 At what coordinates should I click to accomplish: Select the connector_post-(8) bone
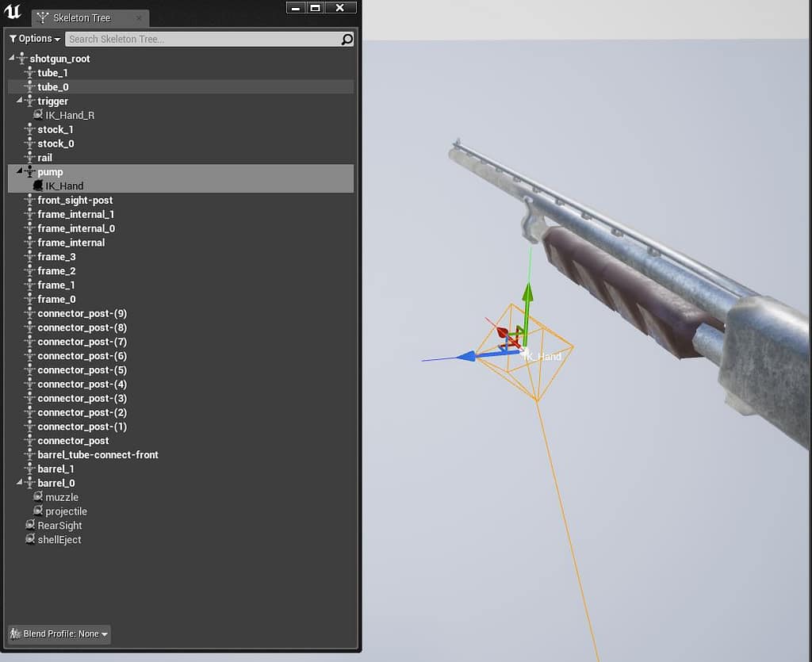click(x=82, y=327)
